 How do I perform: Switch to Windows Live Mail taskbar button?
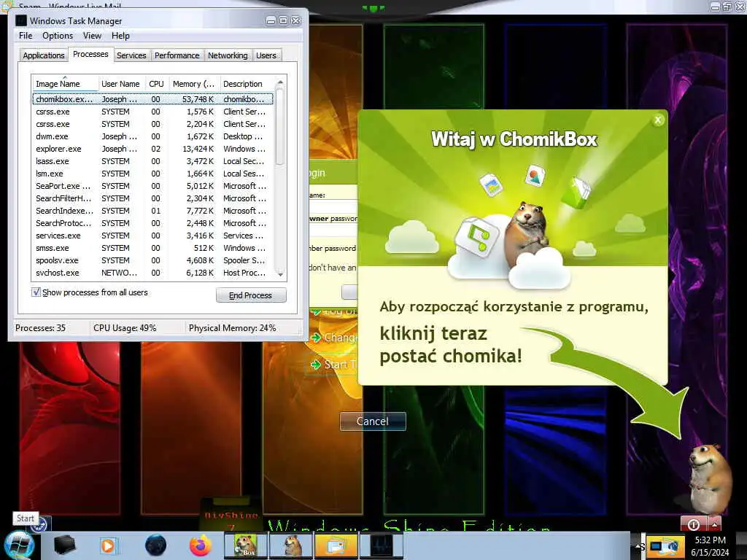click(x=336, y=545)
